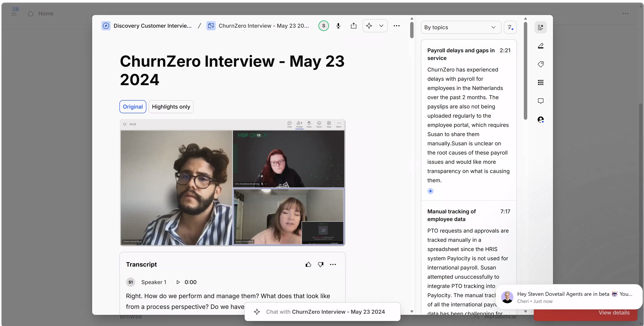Click the translate icon beside By topics
Screen dimensions: 644x326
click(x=510, y=27)
